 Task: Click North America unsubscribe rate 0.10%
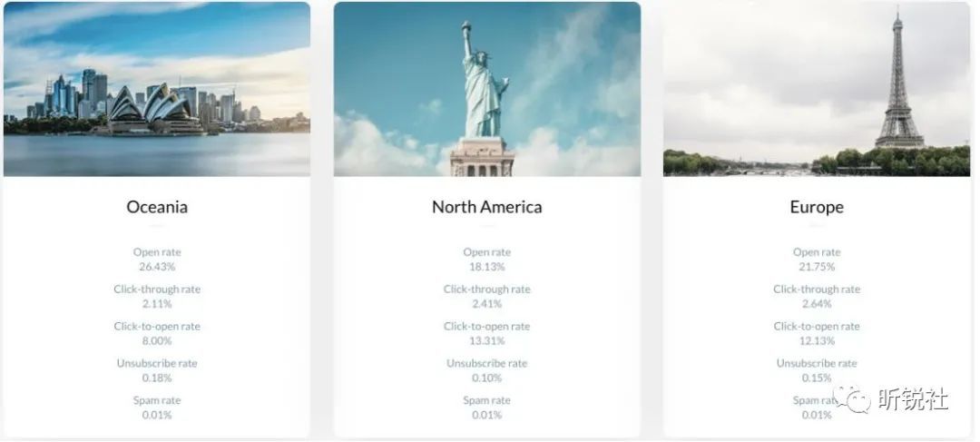point(487,378)
